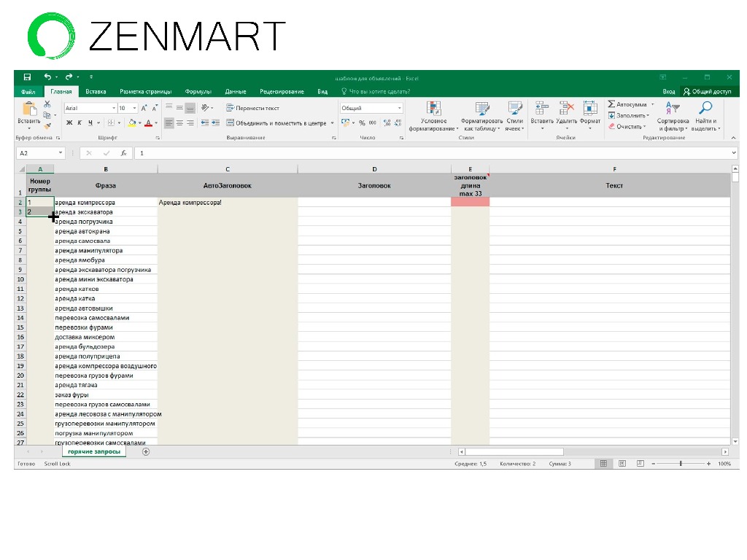Redo the last undone action
Image resolution: width=747 pixels, height=560 pixels.
pyautogui.click(x=69, y=77)
